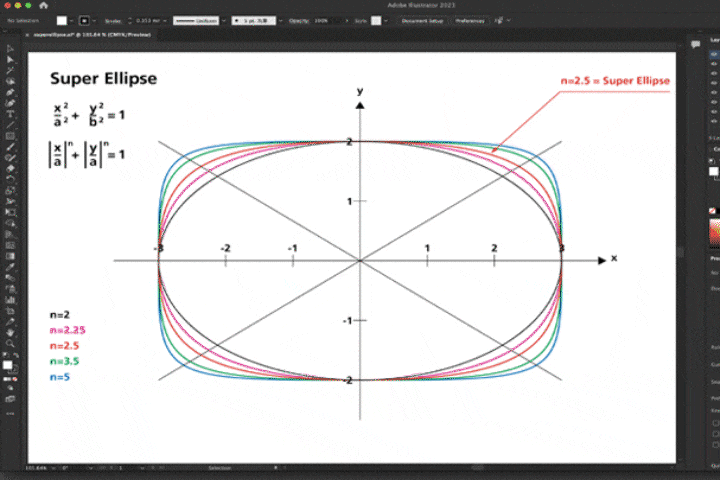Select the Magic Wand tool
This screenshot has height=480, width=720.
pyautogui.click(x=10, y=70)
